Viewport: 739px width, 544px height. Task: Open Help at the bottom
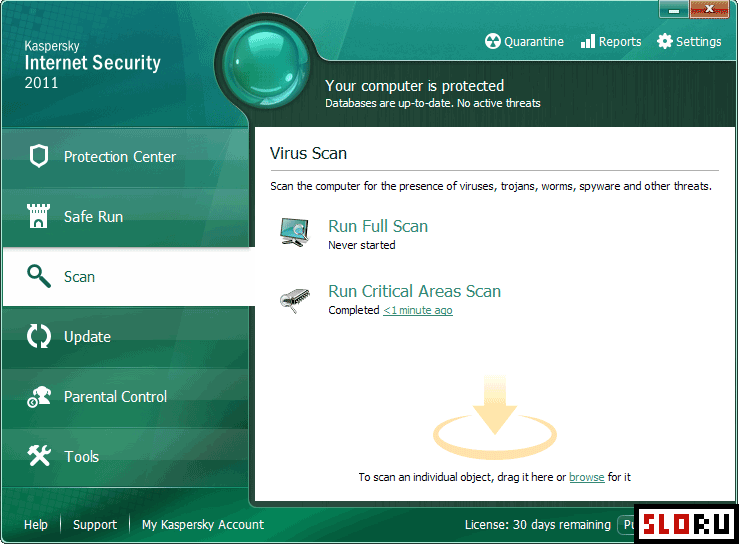click(36, 525)
